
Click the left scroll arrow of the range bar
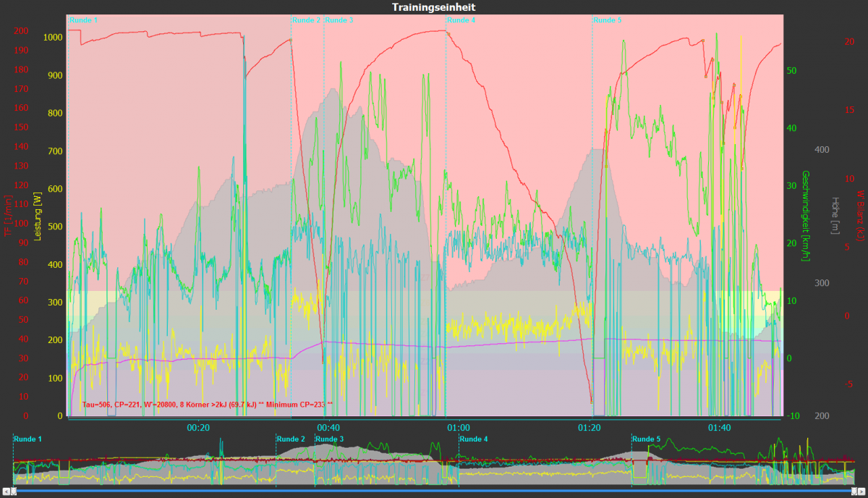pyautogui.click(x=7, y=491)
